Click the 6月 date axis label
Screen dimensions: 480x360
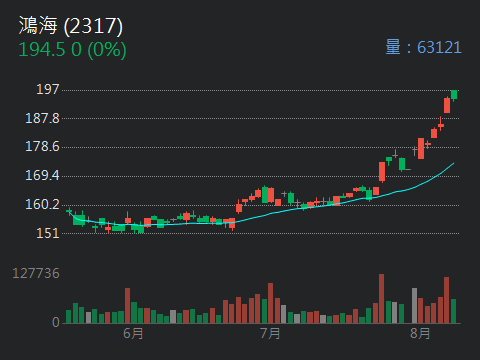[x=133, y=333]
